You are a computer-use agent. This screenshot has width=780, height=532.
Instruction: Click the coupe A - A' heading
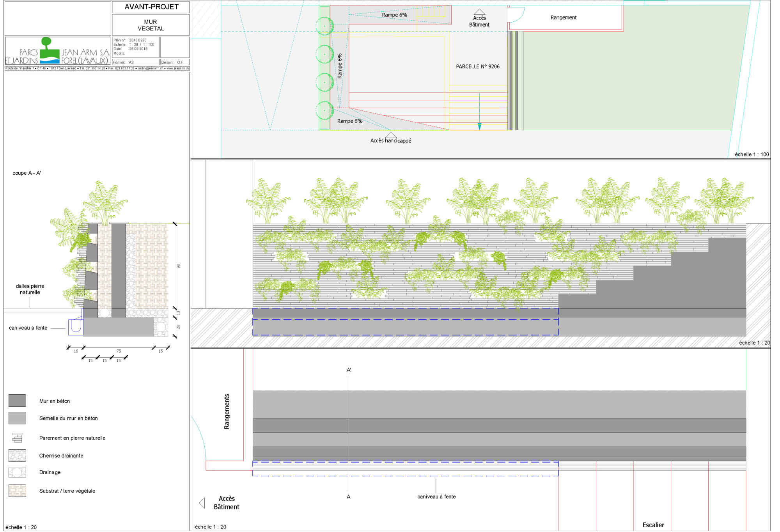click(x=27, y=173)
